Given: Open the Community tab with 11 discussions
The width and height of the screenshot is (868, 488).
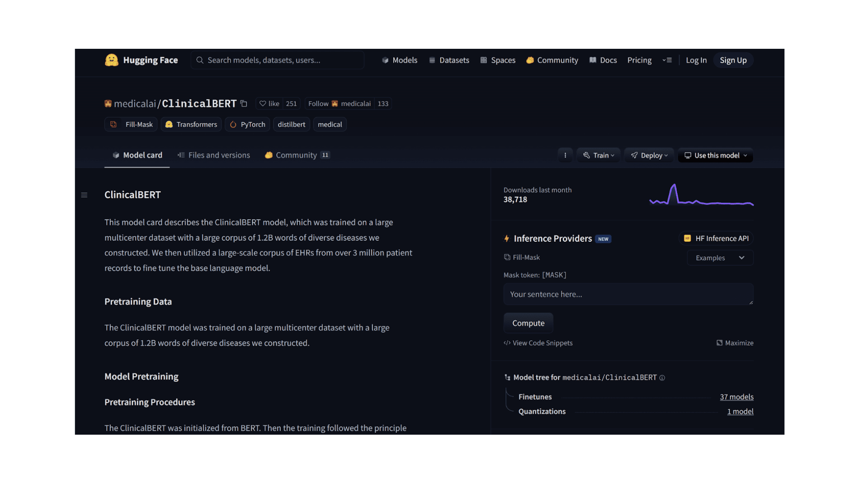Looking at the screenshot, I should click(x=297, y=155).
